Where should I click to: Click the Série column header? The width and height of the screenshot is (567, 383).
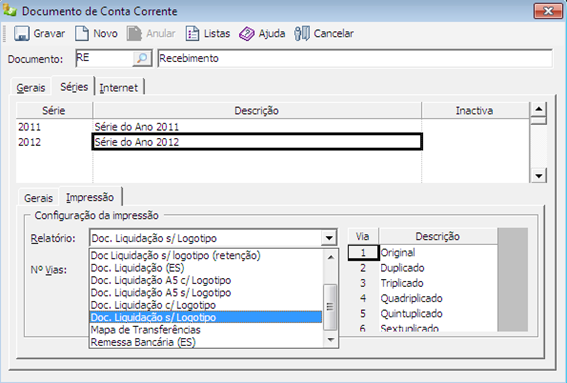tap(54, 110)
